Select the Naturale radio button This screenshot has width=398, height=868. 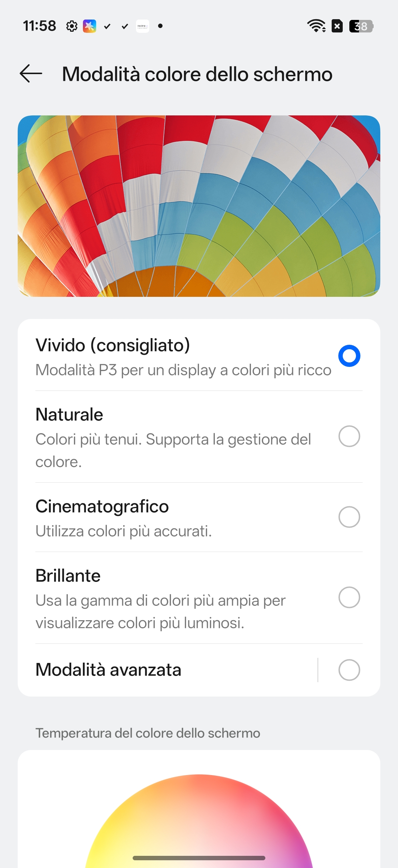(349, 436)
